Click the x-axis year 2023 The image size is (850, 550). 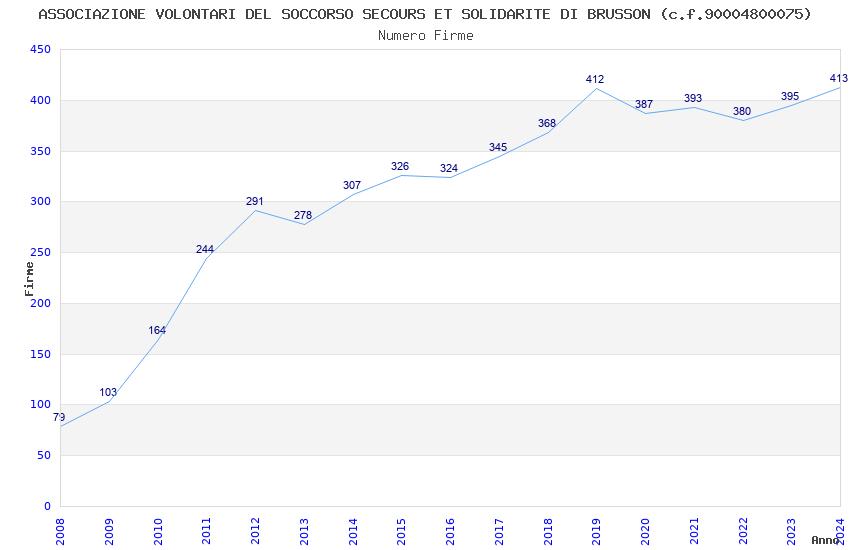pyautogui.click(x=791, y=531)
